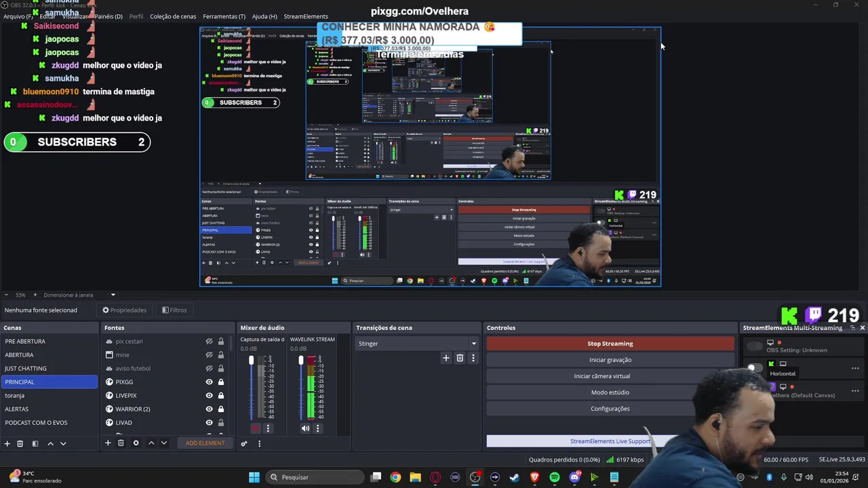Open advanced audio properties gears icon
This screenshot has height=488, width=868.
[x=244, y=443]
